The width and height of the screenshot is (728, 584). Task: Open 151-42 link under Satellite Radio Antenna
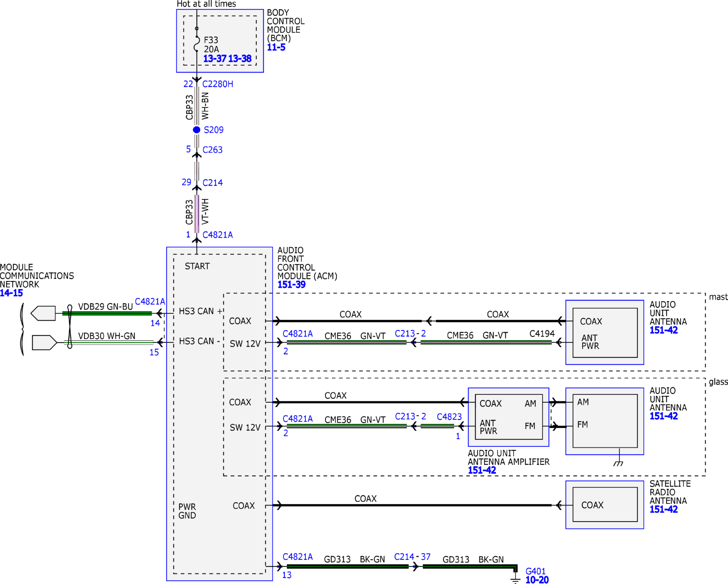[663, 509]
